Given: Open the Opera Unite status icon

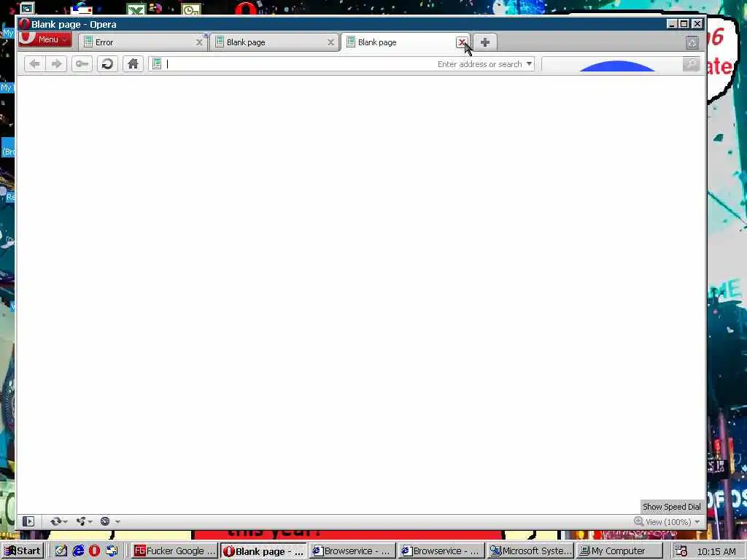Looking at the screenshot, I should 81,521.
